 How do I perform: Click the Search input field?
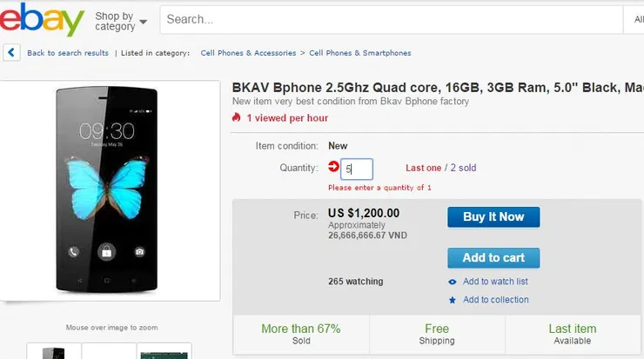392,19
